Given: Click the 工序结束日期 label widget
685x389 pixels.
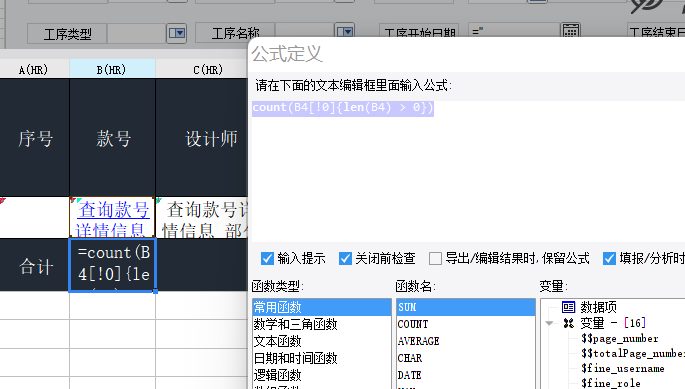Looking at the screenshot, I should [656, 31].
